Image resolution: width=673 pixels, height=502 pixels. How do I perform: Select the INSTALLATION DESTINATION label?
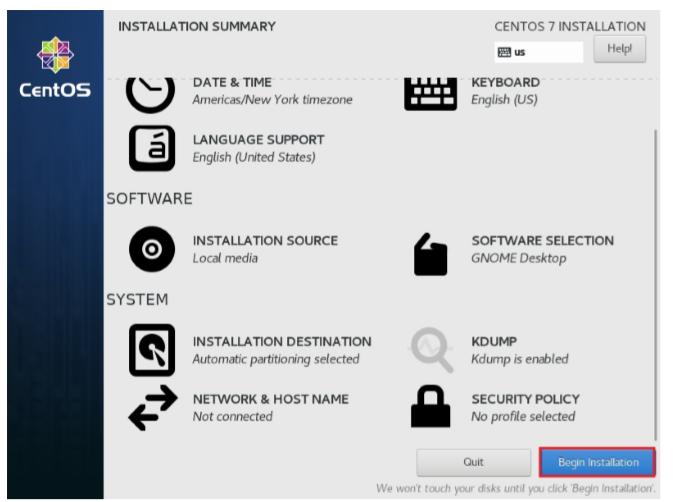281,342
